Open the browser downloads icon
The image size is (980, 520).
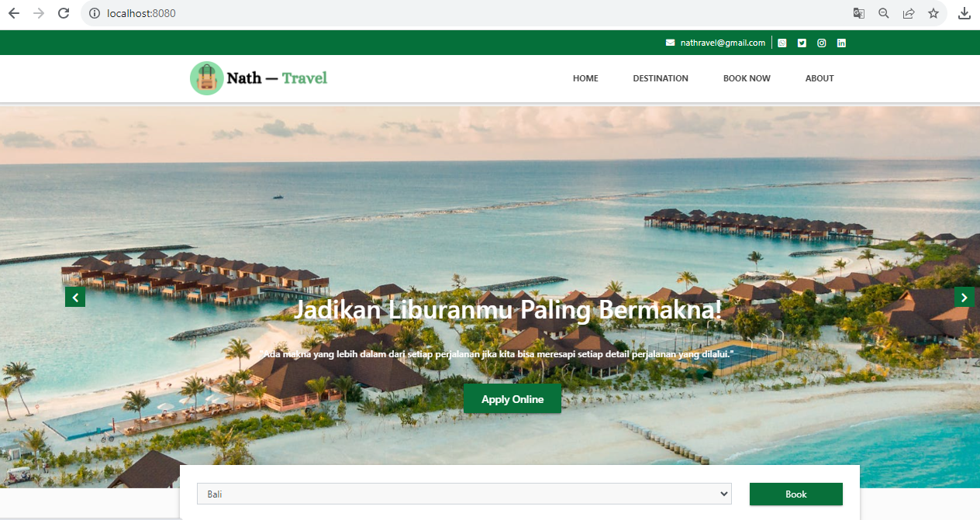tap(964, 13)
